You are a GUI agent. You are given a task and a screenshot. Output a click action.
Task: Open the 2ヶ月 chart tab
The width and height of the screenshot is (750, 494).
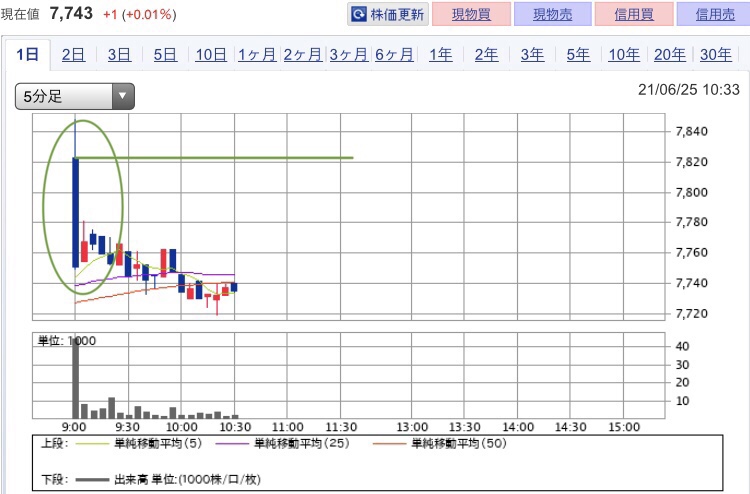pos(303,55)
